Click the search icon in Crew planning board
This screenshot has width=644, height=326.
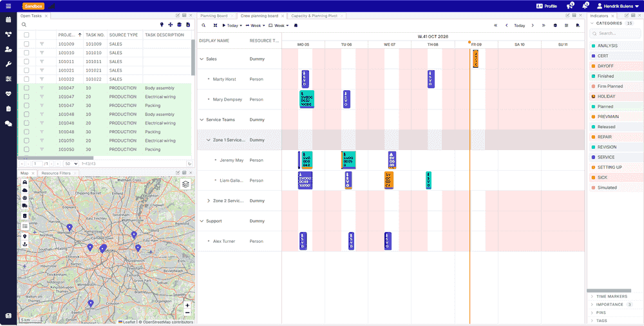(204, 26)
